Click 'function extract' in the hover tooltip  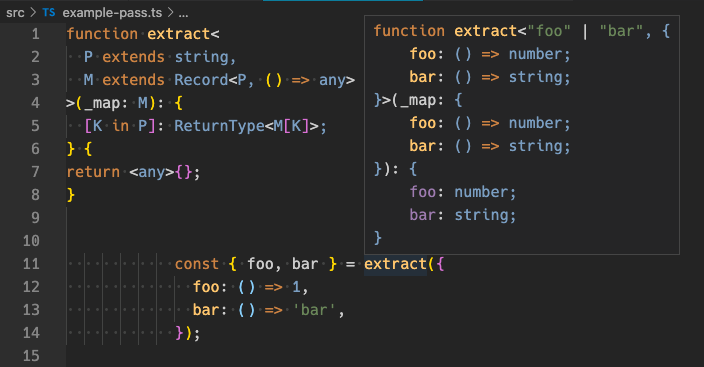coord(445,31)
